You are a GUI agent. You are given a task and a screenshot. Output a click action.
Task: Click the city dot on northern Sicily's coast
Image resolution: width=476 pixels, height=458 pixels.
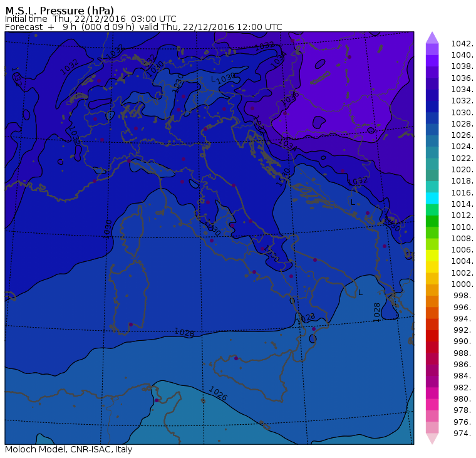point(236,358)
